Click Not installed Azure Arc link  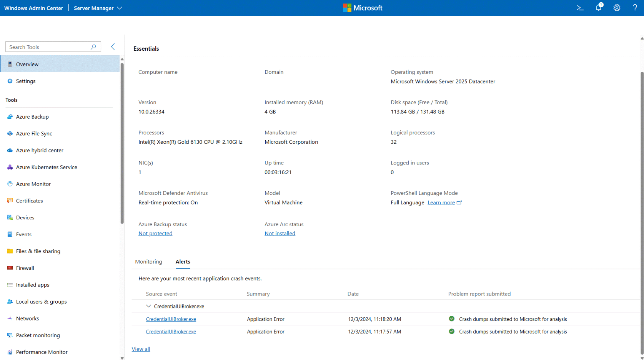coord(280,233)
